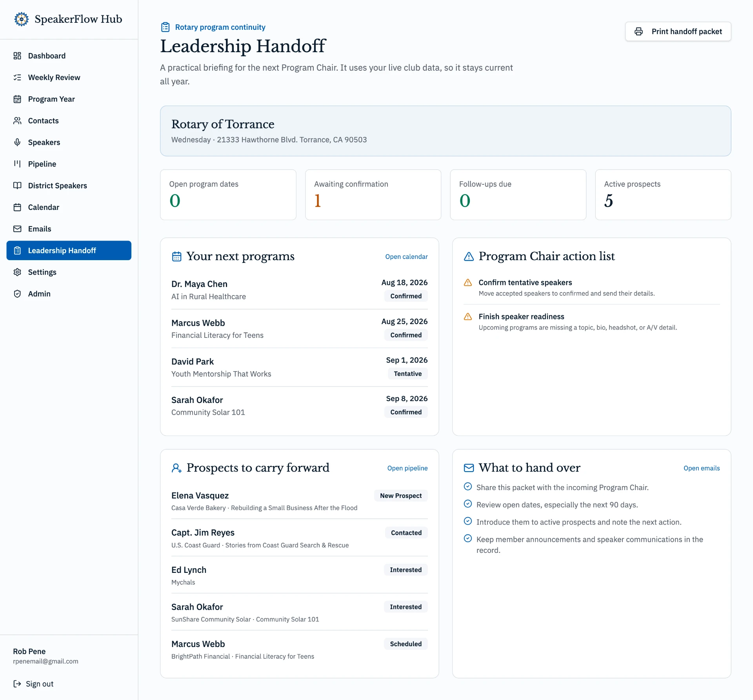
Task: Click the New Prospect badge
Action: [x=401, y=496]
